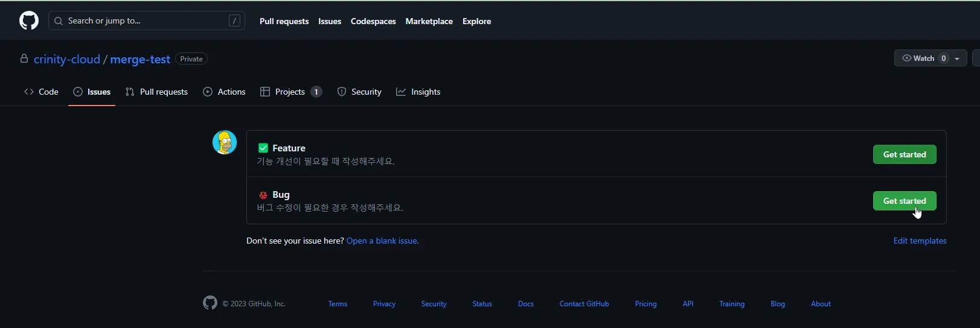Open Edit templates link

point(920,241)
